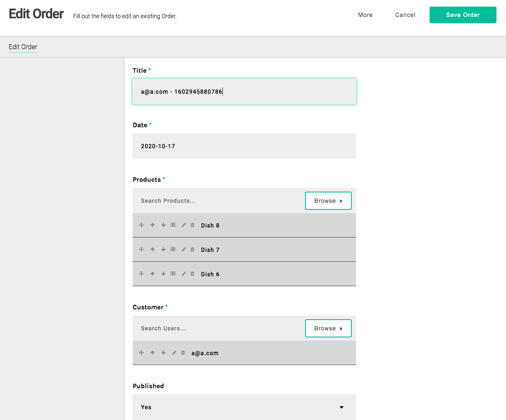Edit Dish 6 with the pencil icon

tap(184, 274)
